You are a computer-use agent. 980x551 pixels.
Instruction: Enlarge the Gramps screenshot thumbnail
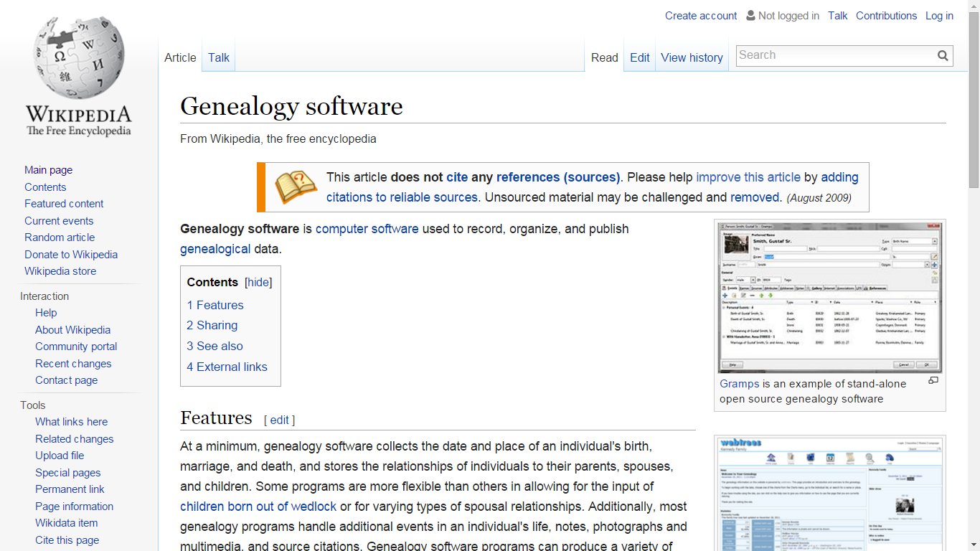pyautogui.click(x=933, y=380)
